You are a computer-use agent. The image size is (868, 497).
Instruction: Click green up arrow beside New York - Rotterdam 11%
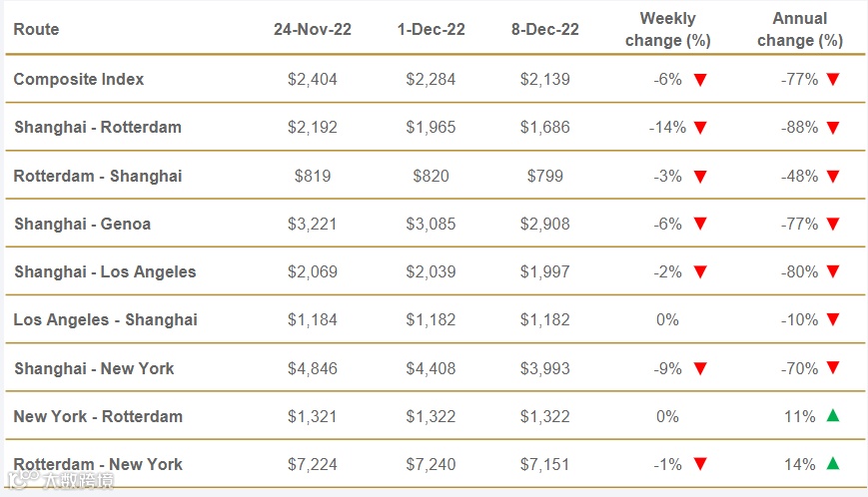coord(833,415)
